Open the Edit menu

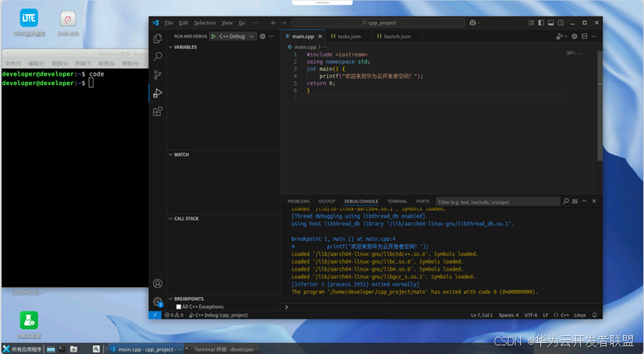point(184,23)
